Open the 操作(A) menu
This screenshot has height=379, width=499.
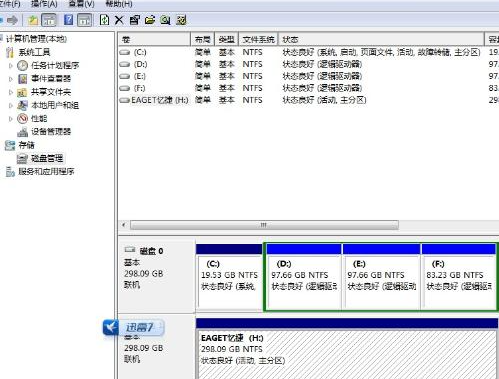44,4
